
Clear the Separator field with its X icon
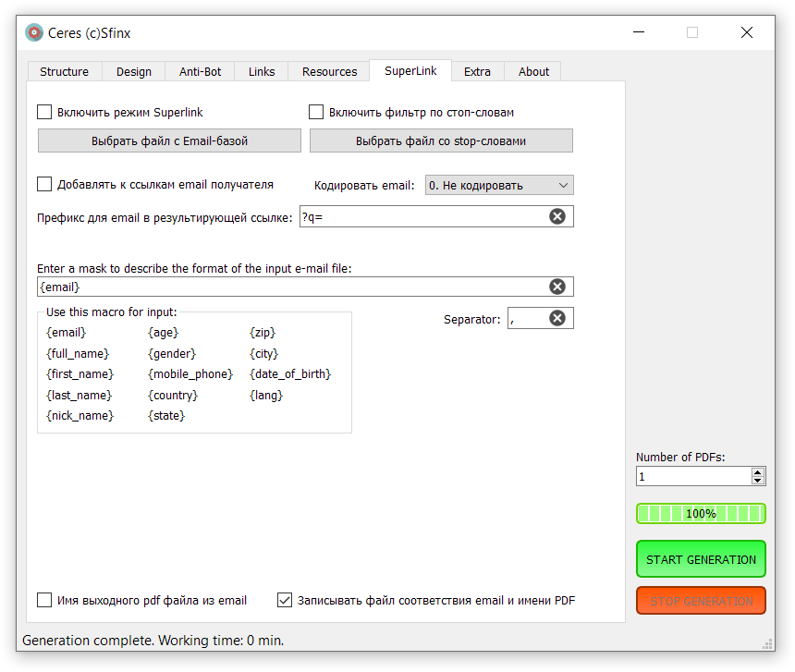pyautogui.click(x=557, y=318)
